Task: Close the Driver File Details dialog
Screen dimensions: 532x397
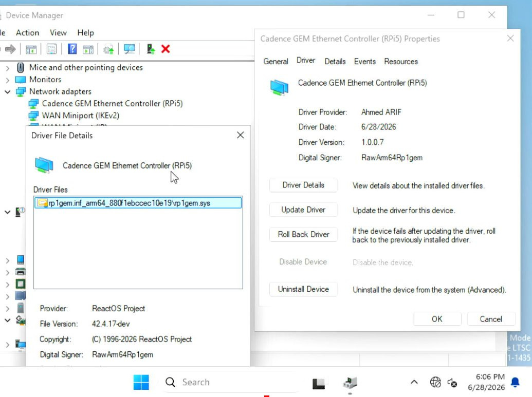Action: tap(240, 135)
